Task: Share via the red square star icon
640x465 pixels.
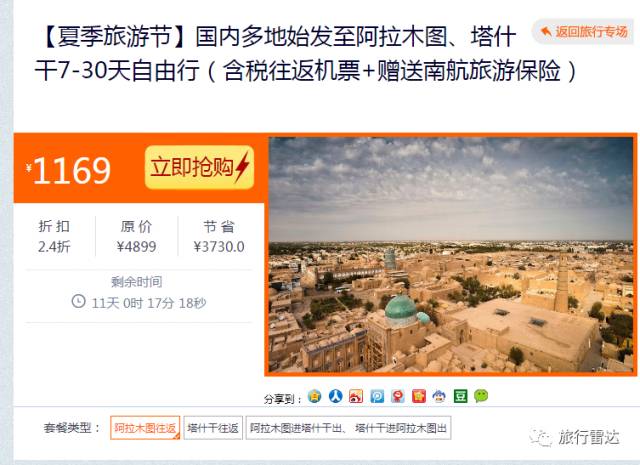Action: tap(419, 396)
